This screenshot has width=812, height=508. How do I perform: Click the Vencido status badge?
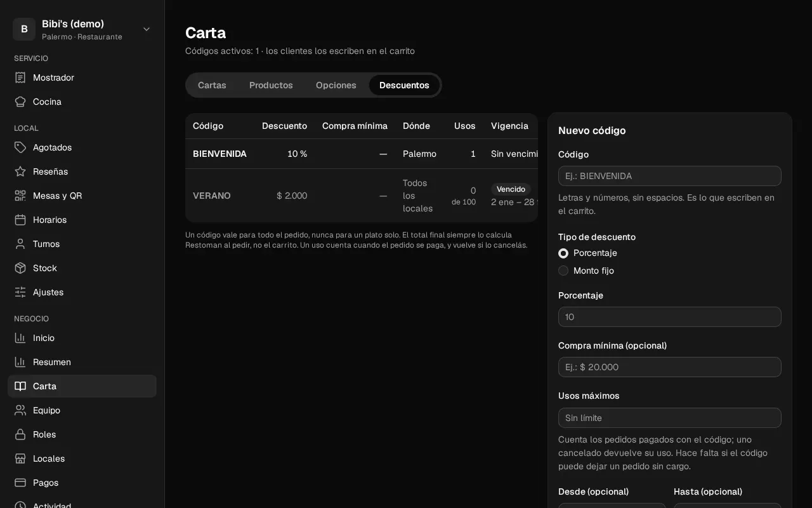511,189
